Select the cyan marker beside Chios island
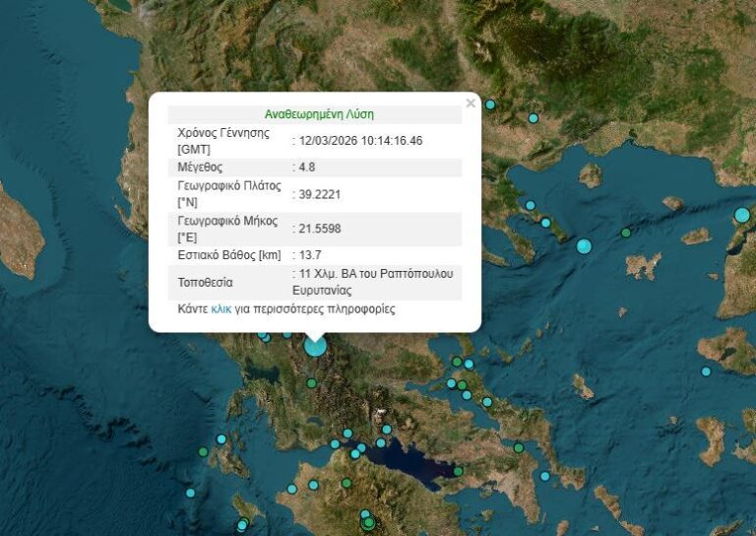The height and width of the screenshot is (536, 756). tap(706, 371)
